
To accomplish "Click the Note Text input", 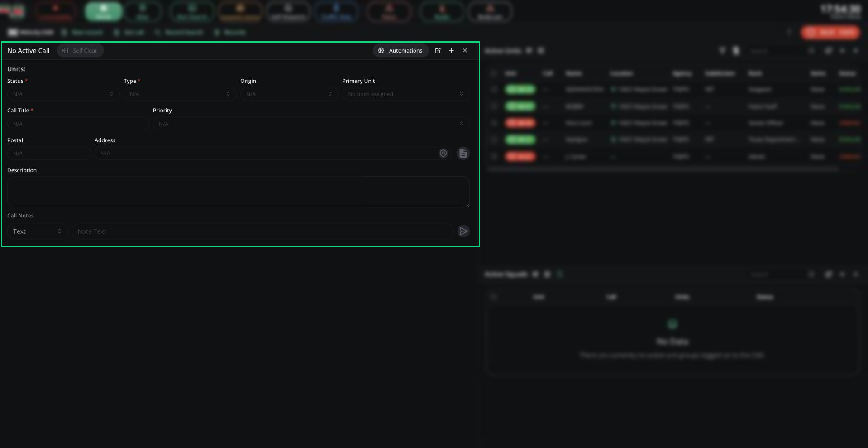I will tap(262, 231).
